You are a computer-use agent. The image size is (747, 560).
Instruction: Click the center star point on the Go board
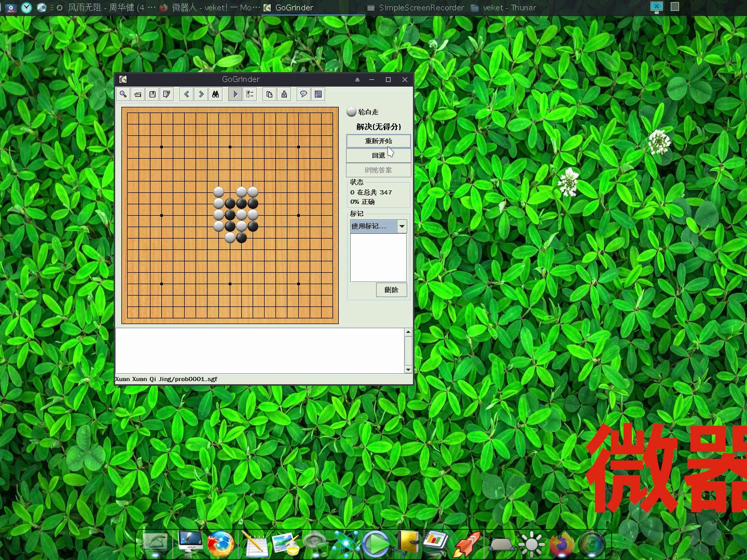tap(230, 215)
